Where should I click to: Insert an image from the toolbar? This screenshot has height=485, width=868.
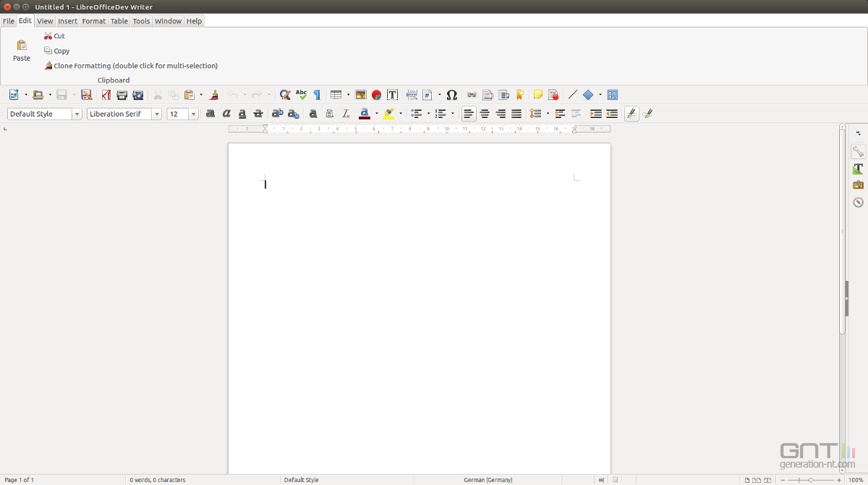360,95
